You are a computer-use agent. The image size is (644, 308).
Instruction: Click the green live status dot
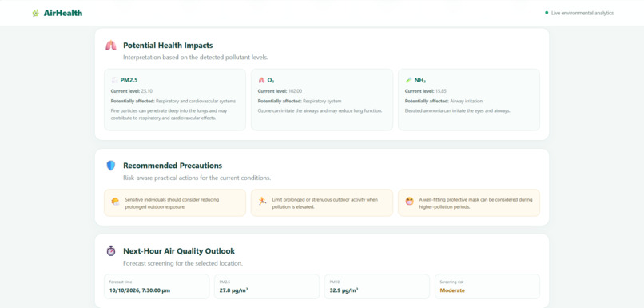(x=547, y=13)
